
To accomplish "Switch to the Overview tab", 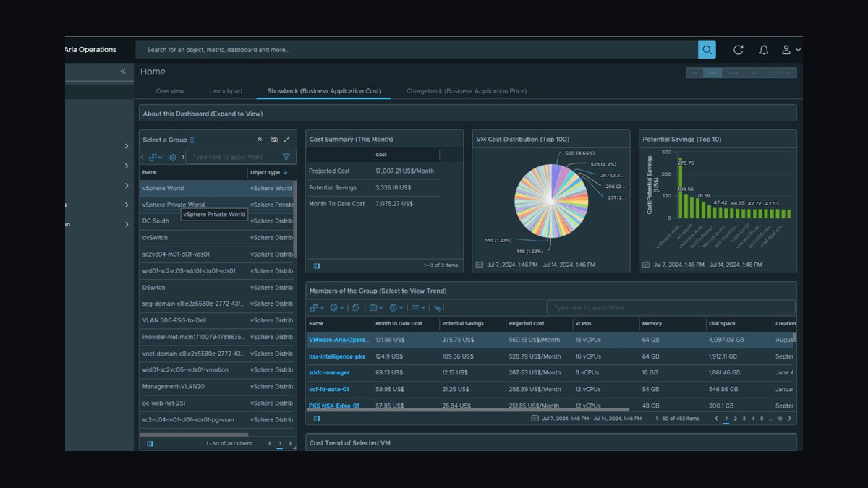I will (x=170, y=91).
